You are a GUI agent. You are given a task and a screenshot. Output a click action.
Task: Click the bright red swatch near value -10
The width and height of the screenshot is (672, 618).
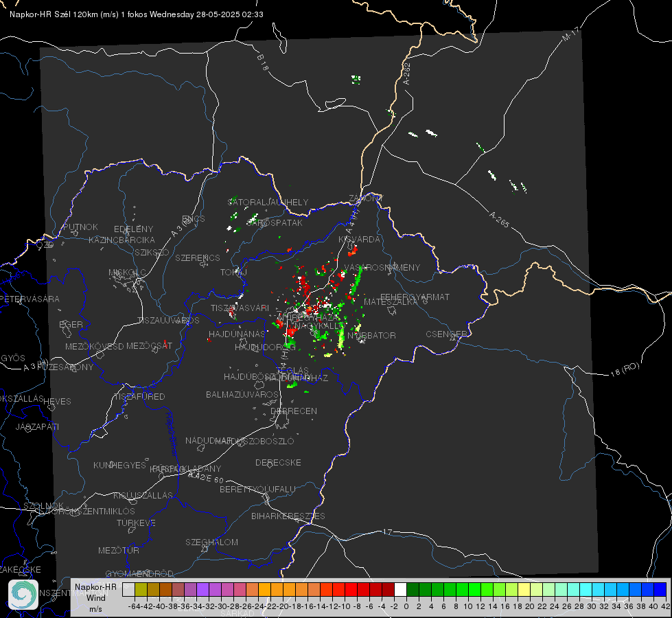351,589
